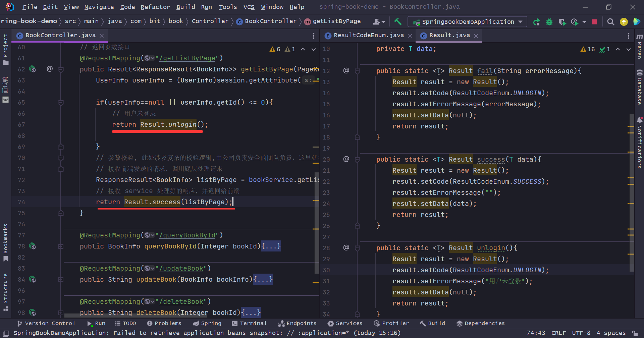This screenshot has height=338, width=644.
Task: Click the Spring endpoint gutter icon on line 78
Action: tap(33, 246)
